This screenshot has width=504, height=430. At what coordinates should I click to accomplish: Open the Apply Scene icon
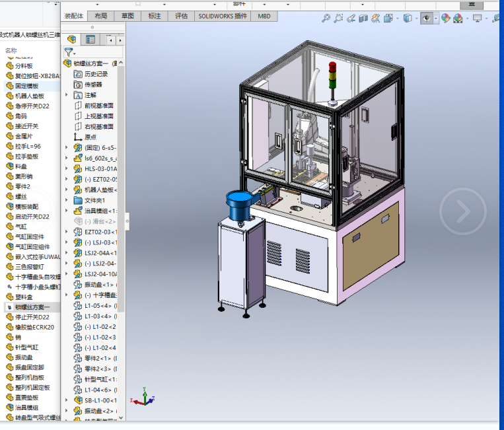(x=457, y=18)
